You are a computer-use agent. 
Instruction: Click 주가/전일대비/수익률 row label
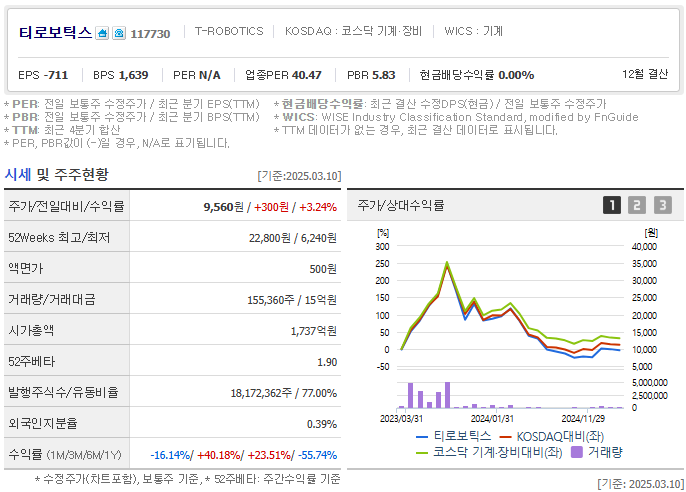click(66, 206)
